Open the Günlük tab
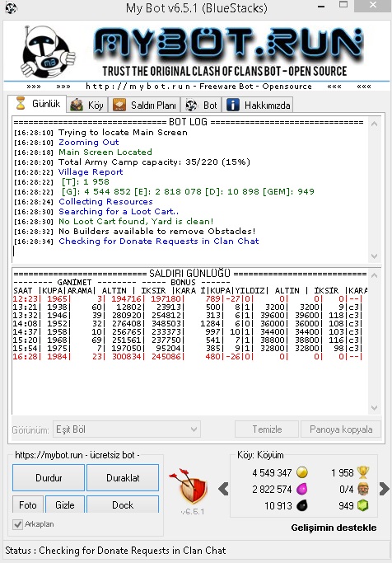 tap(37, 104)
